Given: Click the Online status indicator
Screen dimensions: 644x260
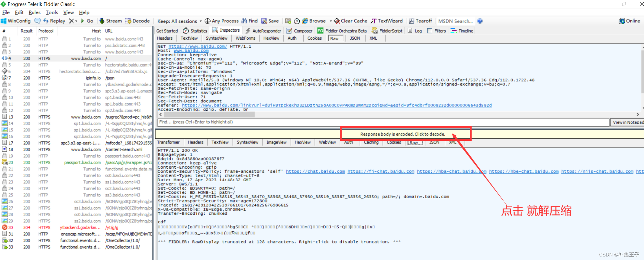Looking at the screenshot, I should point(630,21).
